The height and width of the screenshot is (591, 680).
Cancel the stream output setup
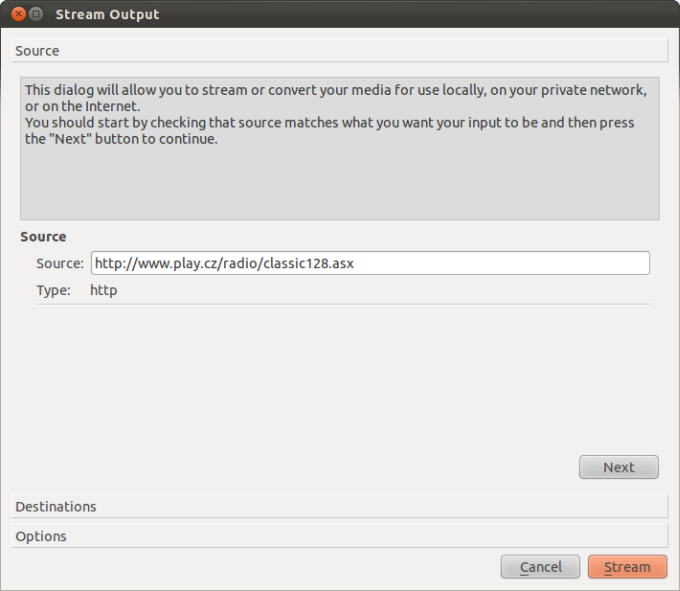click(x=540, y=567)
